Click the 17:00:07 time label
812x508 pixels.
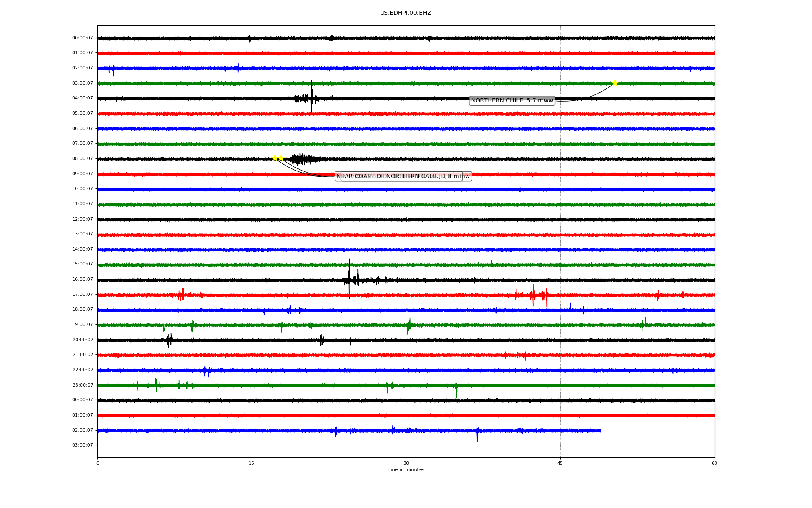coord(82,295)
